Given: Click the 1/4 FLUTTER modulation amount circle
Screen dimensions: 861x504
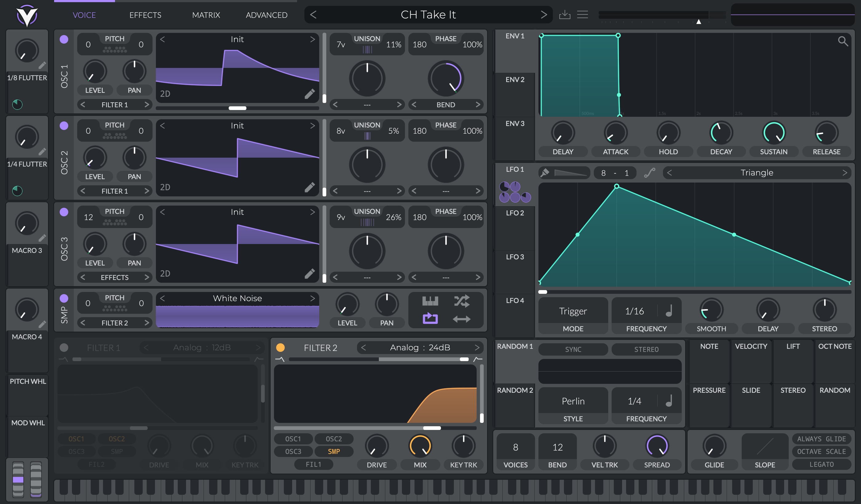Looking at the screenshot, I should point(18,191).
